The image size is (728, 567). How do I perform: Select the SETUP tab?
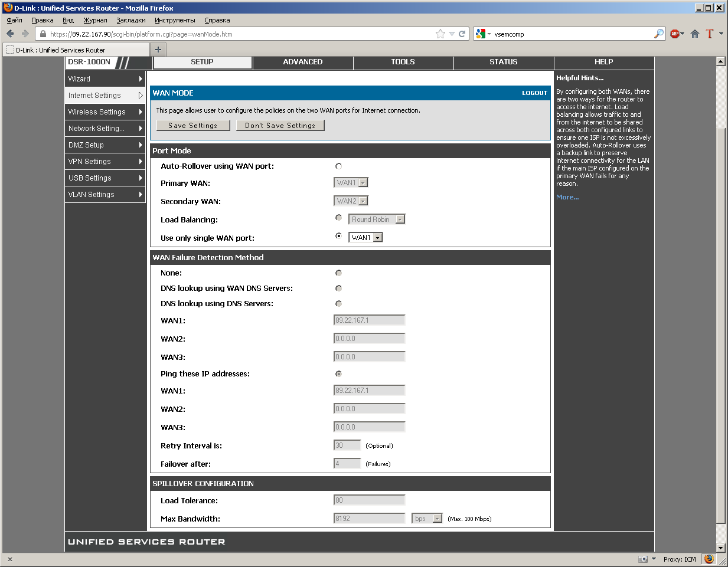point(203,62)
